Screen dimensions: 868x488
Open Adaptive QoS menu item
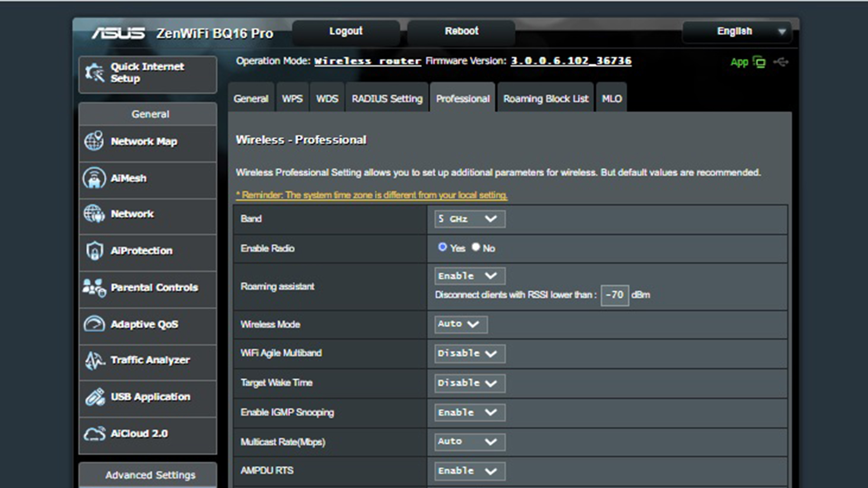pos(148,326)
